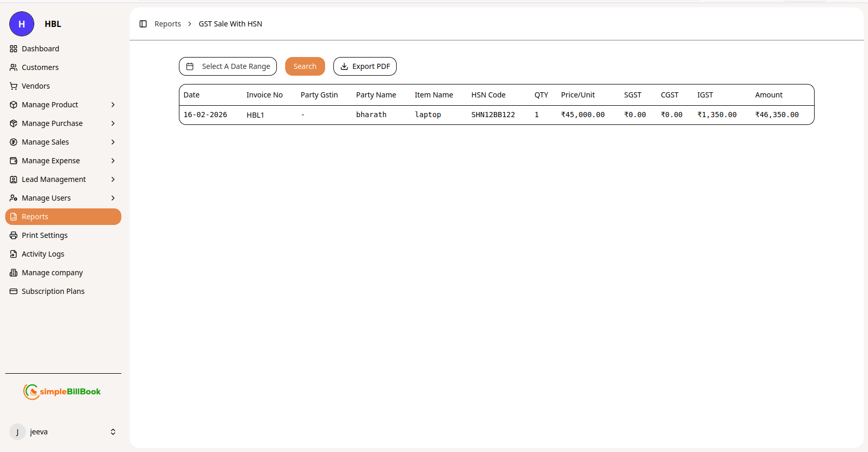Open Manage company from the sidebar

click(52, 273)
